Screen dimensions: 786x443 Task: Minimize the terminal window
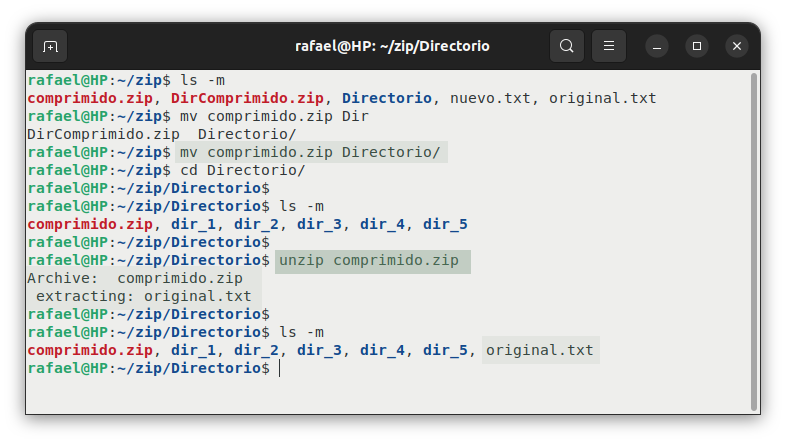pos(657,46)
